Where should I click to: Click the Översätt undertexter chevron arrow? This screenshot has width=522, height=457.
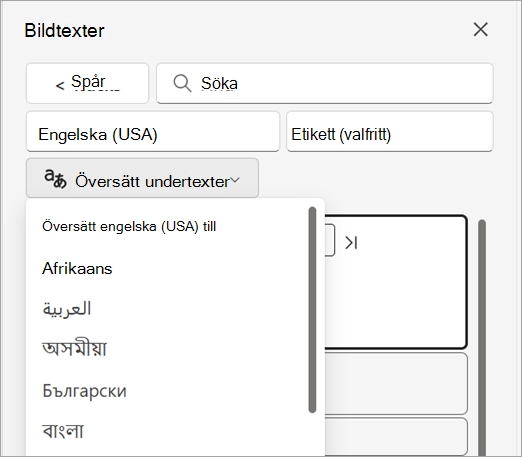235,180
